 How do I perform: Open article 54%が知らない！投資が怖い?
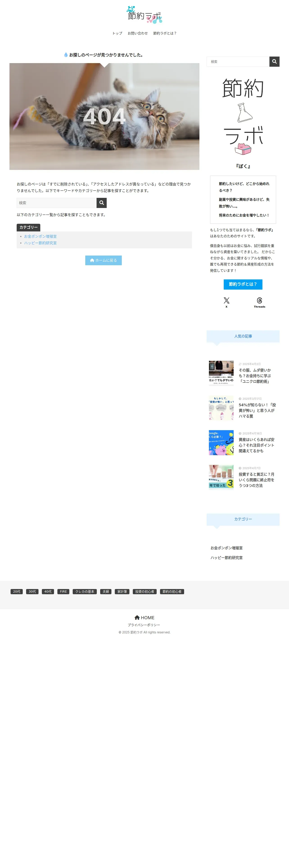coord(257,410)
